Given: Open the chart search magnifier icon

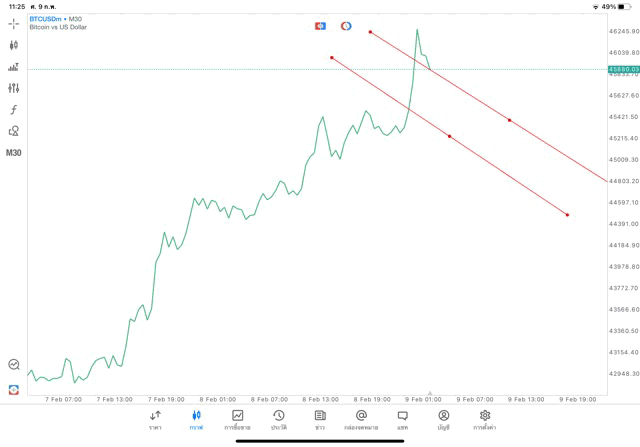Looking at the screenshot, I should (14, 365).
